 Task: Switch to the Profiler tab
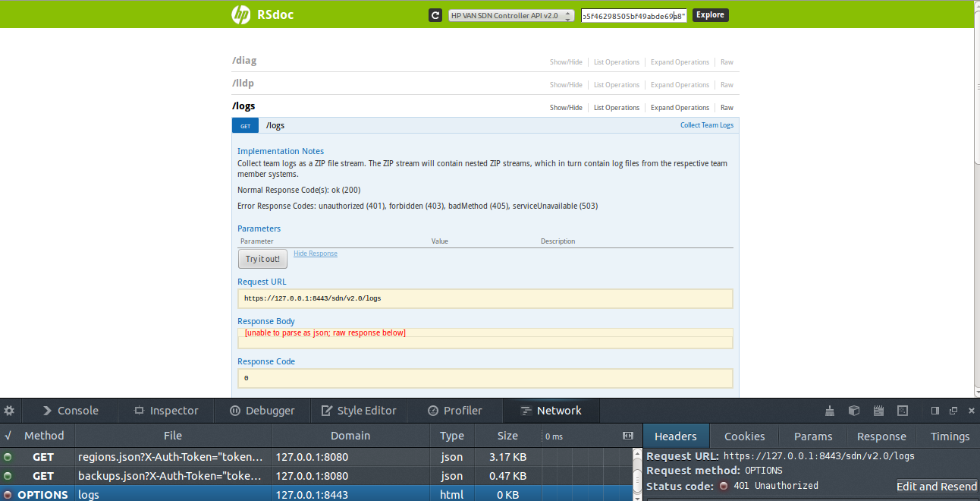(x=455, y=411)
